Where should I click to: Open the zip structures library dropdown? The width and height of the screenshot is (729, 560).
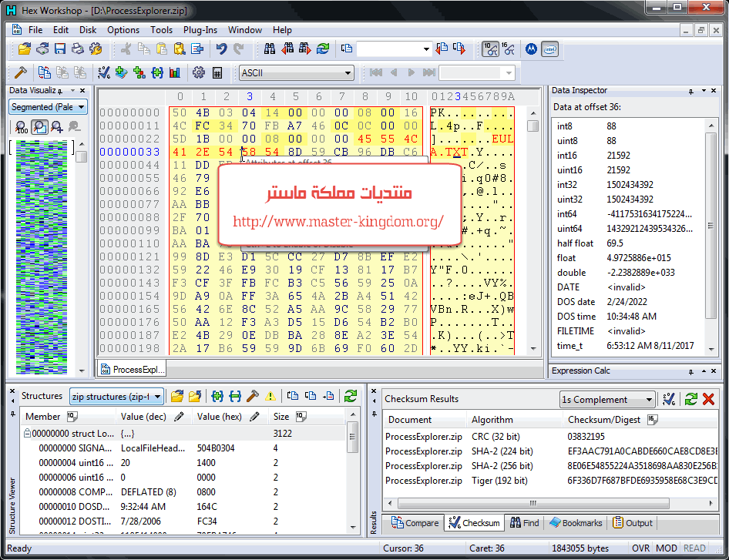(158, 397)
